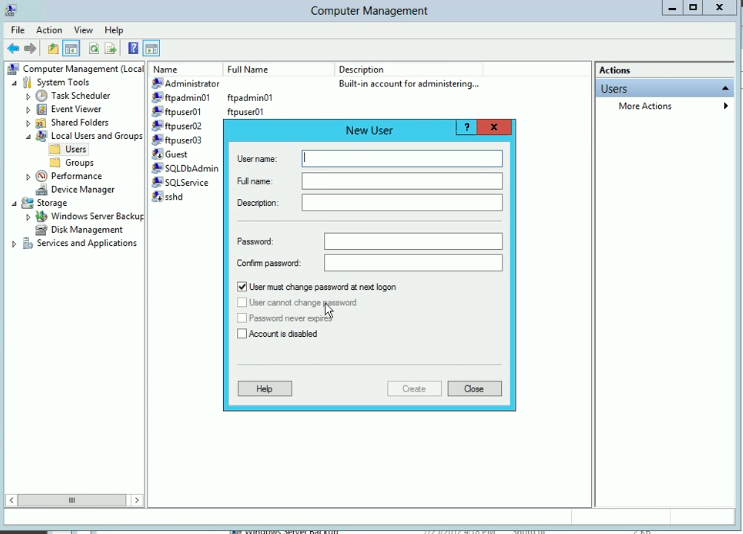The height and width of the screenshot is (534, 743).
Task: Click the Confirm password input field
Action: pyautogui.click(x=413, y=262)
